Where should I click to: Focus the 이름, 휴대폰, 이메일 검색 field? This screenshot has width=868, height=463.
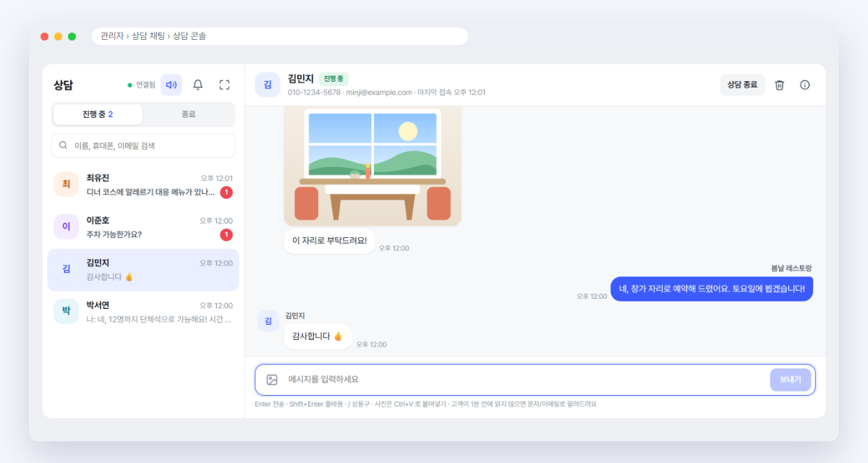coord(143,145)
